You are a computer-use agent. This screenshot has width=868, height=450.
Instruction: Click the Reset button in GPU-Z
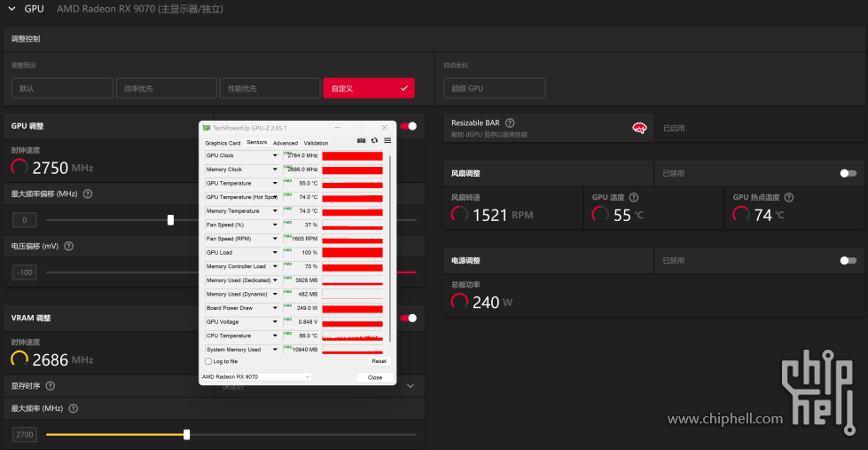pos(379,361)
